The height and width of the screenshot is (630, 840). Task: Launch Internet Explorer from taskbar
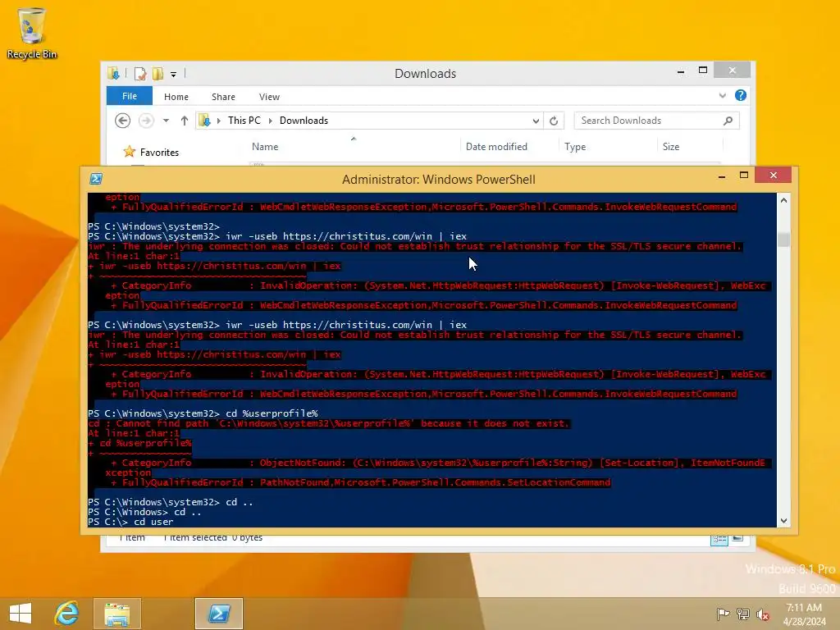coord(67,613)
